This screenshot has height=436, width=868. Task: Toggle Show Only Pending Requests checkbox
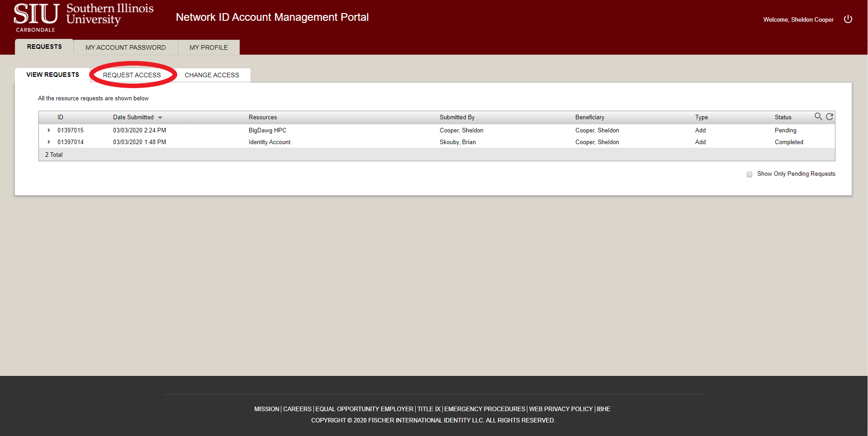749,174
